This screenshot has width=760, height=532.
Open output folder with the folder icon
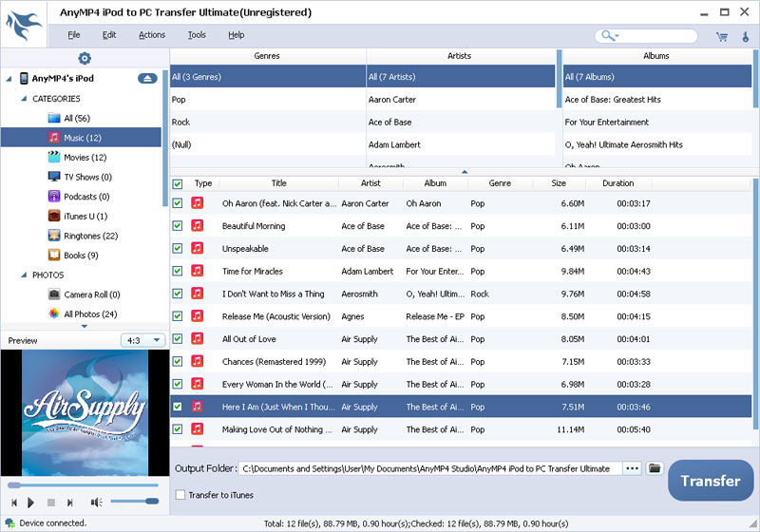tap(655, 468)
